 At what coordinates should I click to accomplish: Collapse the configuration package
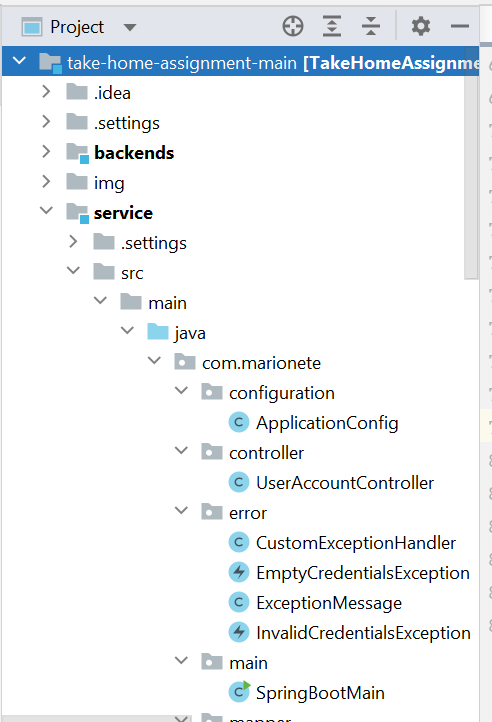182,390
